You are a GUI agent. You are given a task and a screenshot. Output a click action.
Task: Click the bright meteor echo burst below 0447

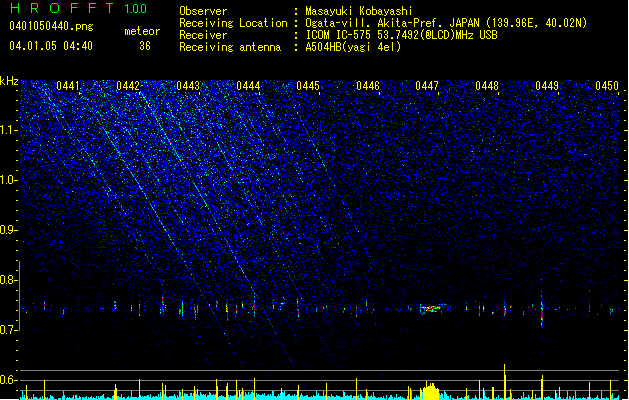[432, 309]
